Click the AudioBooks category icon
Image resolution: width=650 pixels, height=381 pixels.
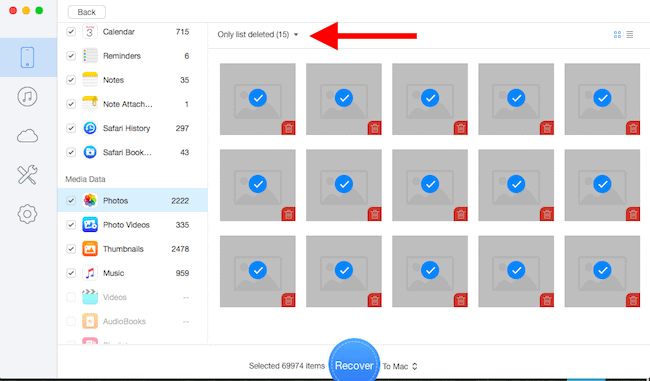point(90,321)
